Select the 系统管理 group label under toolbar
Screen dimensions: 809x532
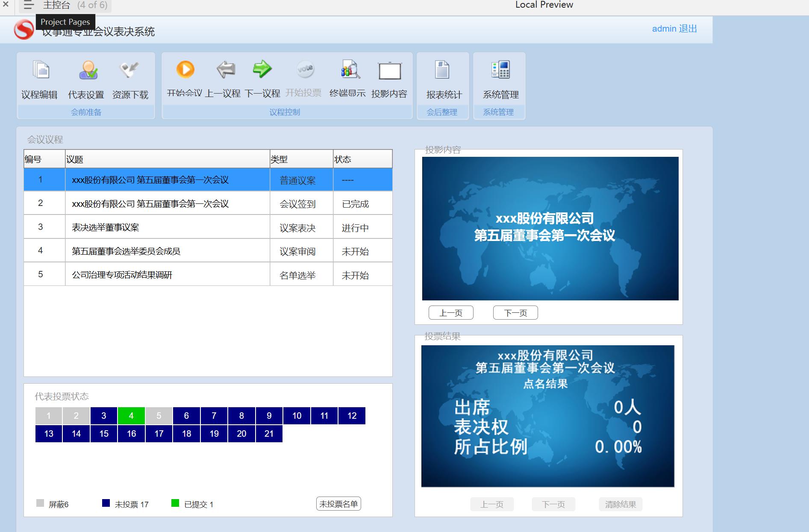[498, 112]
